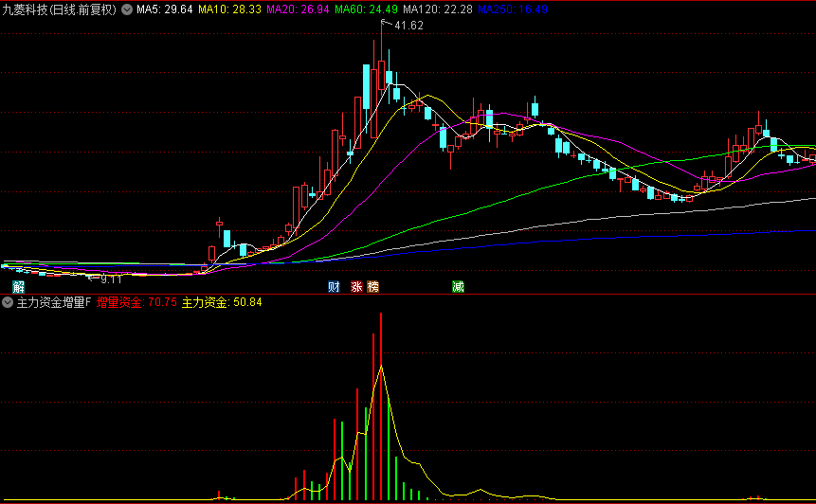Click the tallest red bar in fund indicator
This screenshot has height=504, width=816.
click(381, 407)
